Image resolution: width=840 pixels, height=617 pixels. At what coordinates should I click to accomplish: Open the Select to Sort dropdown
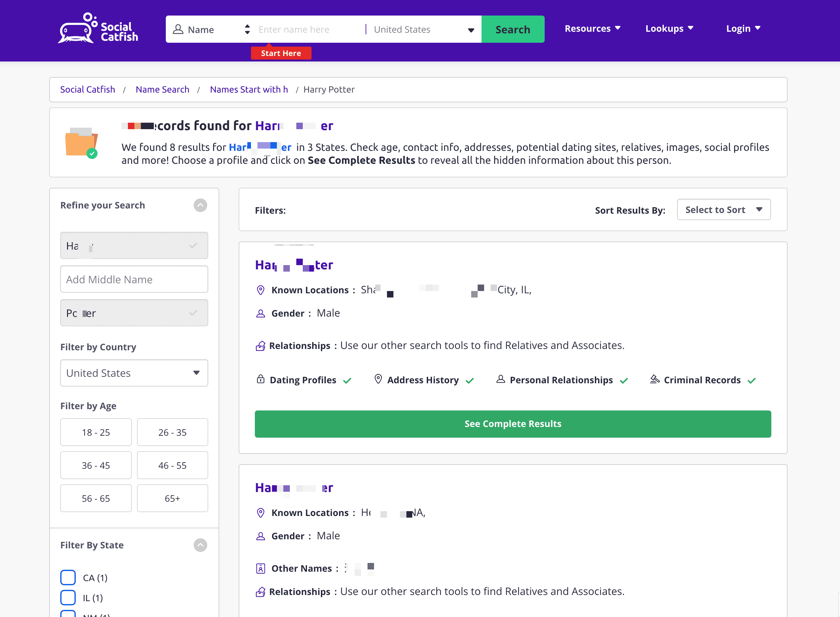pos(724,210)
